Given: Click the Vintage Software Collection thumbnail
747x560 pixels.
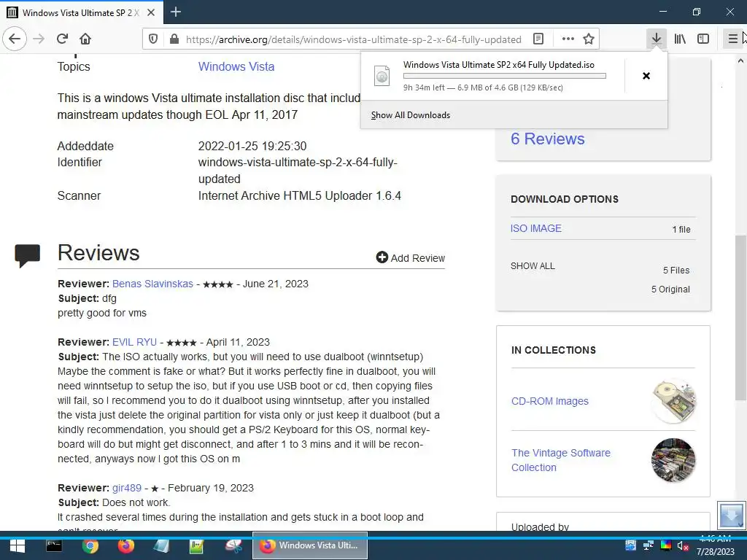Looking at the screenshot, I should (673, 460).
